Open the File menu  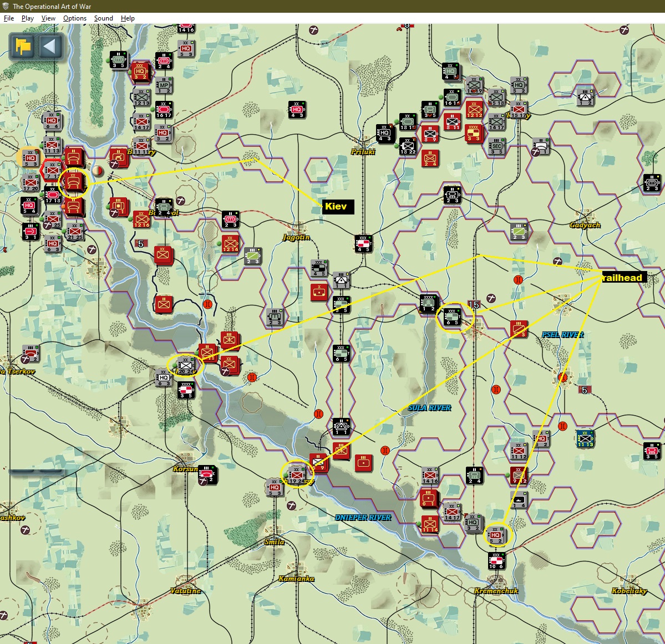(x=8, y=18)
